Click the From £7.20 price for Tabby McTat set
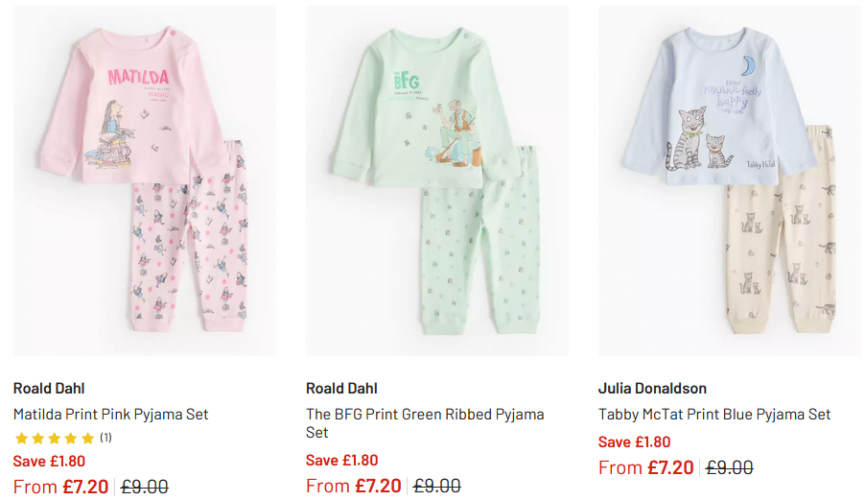Viewport: 865px width, 501px height. pos(645,468)
